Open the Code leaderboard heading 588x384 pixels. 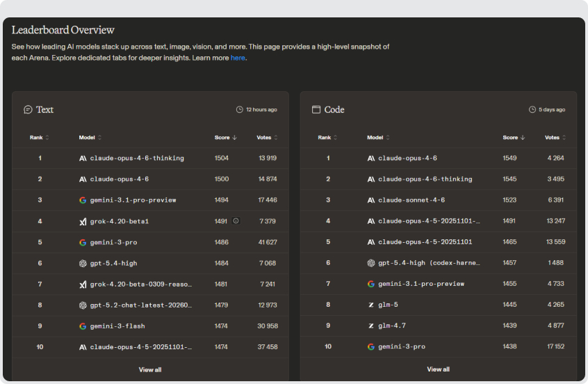tap(334, 110)
